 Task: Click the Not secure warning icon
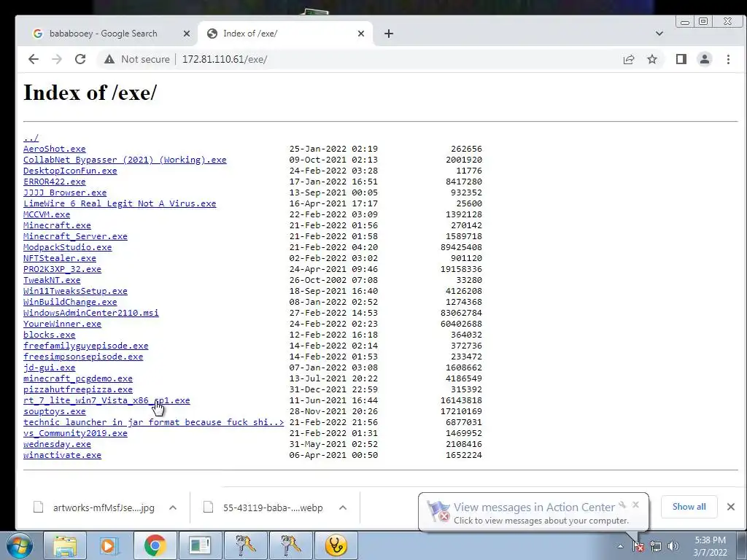tap(109, 59)
